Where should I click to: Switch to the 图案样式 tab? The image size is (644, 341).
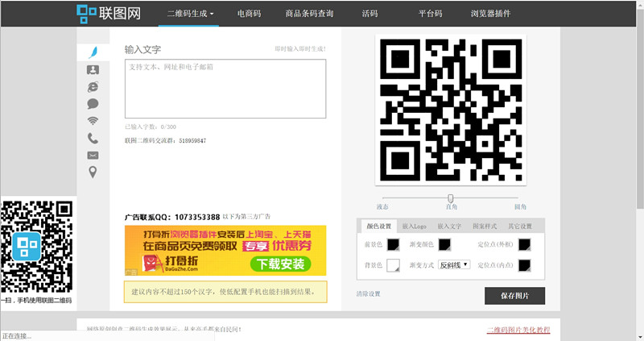click(x=485, y=227)
